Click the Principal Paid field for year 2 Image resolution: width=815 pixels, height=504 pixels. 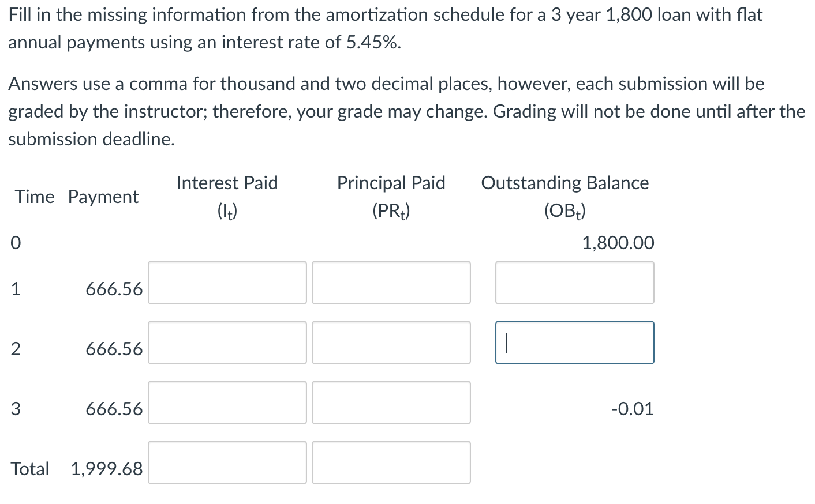pos(391,343)
